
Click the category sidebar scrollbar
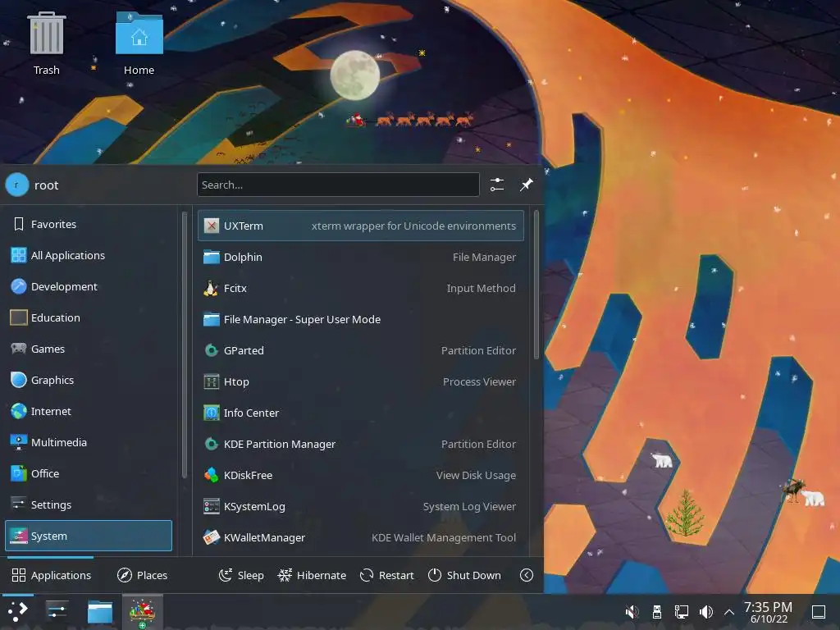coord(185,345)
